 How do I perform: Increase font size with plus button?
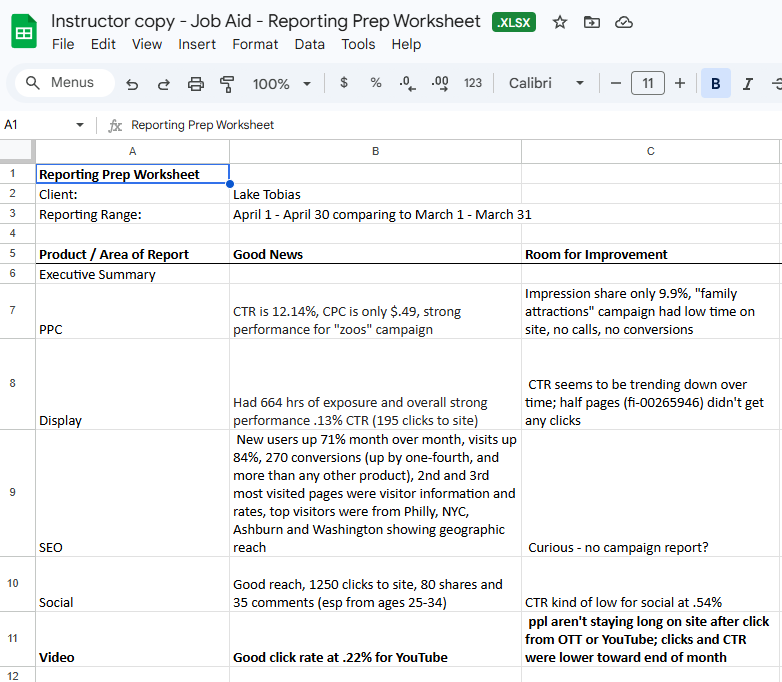tap(680, 83)
